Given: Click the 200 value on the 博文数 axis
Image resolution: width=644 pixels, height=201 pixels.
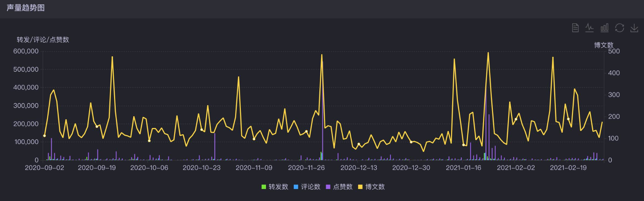Looking at the screenshot, I should pyautogui.click(x=614, y=117).
